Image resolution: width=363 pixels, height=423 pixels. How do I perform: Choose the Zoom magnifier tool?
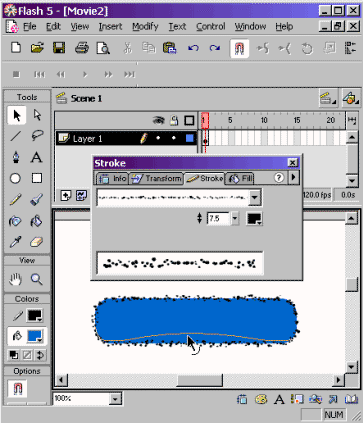(37, 279)
